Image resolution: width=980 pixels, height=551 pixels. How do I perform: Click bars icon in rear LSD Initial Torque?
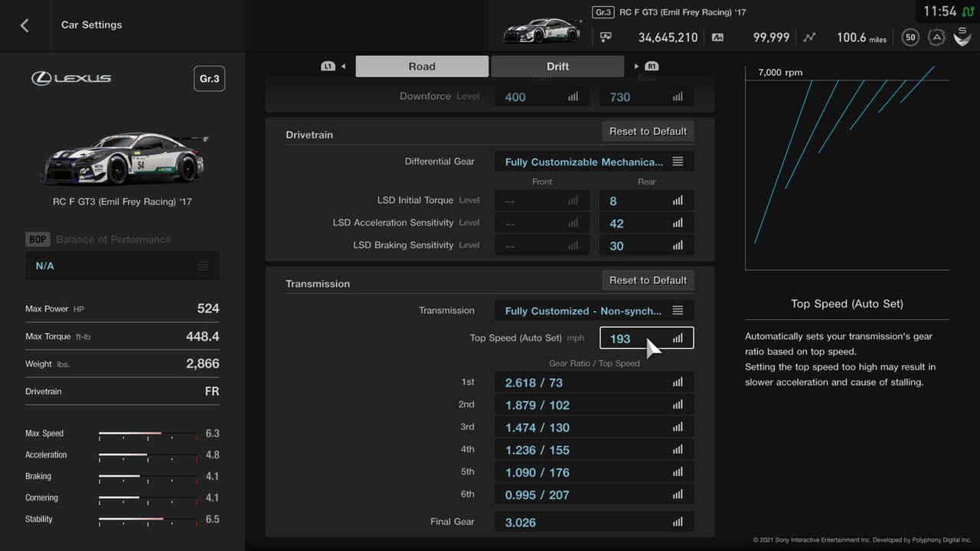point(678,201)
